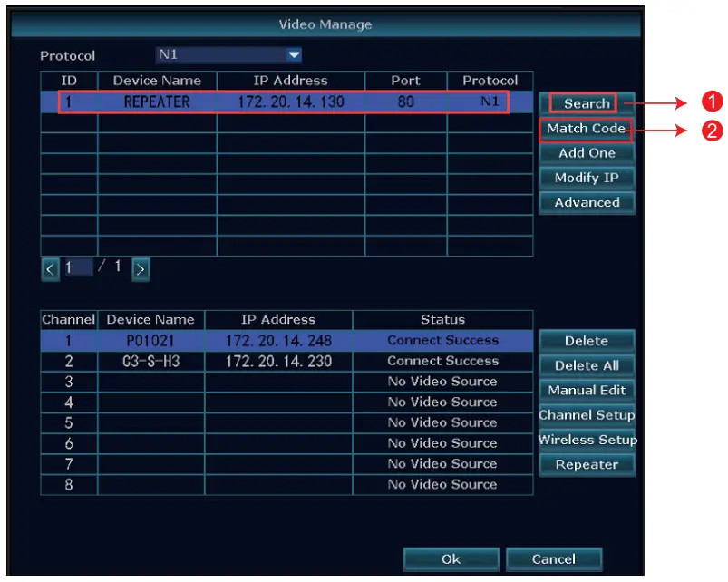This screenshot has width=728, height=582.
Task: Confirm with the Ok button
Action: point(451,559)
